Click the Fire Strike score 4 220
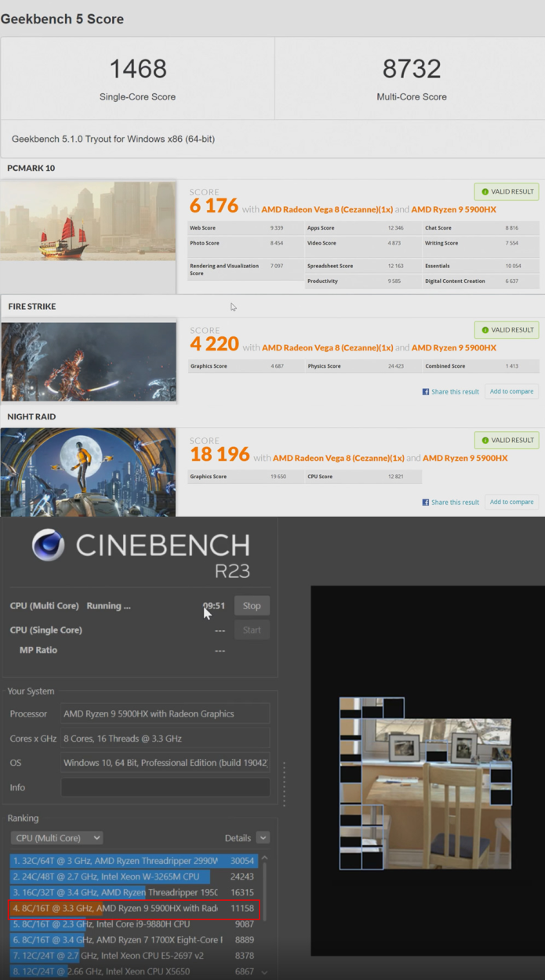545x980 pixels. pyautogui.click(x=213, y=344)
